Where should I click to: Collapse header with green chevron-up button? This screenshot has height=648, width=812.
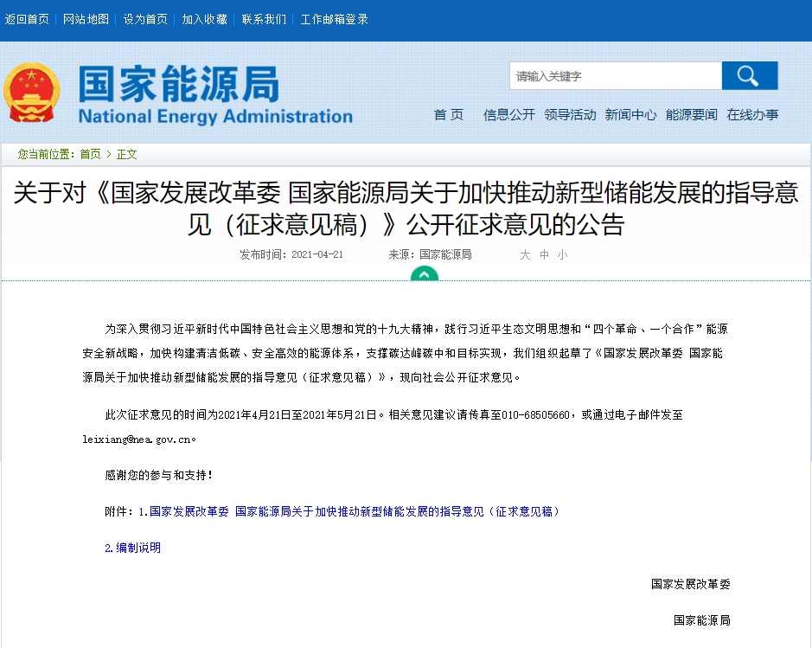(424, 273)
